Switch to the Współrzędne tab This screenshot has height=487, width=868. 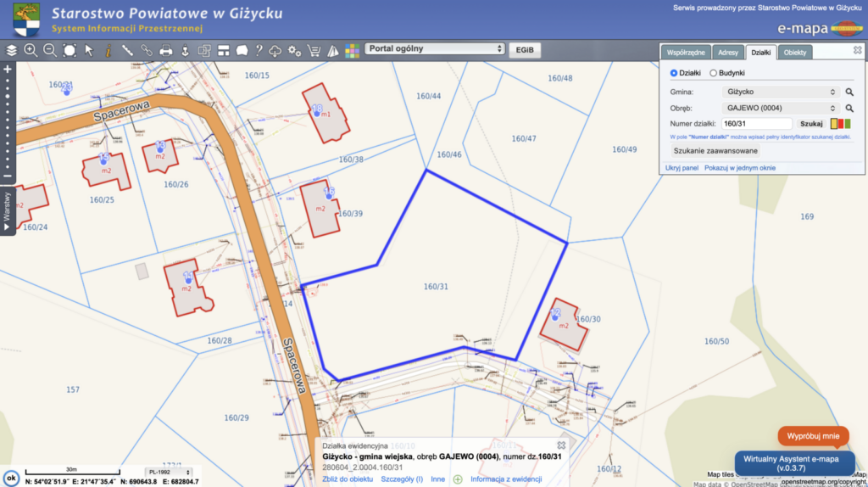click(686, 53)
